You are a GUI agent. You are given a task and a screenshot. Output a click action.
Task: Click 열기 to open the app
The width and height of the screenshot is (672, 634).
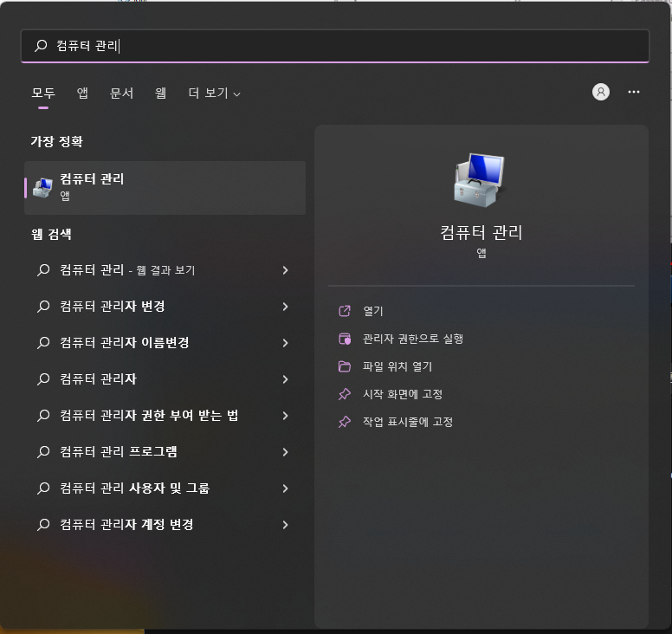(373, 311)
